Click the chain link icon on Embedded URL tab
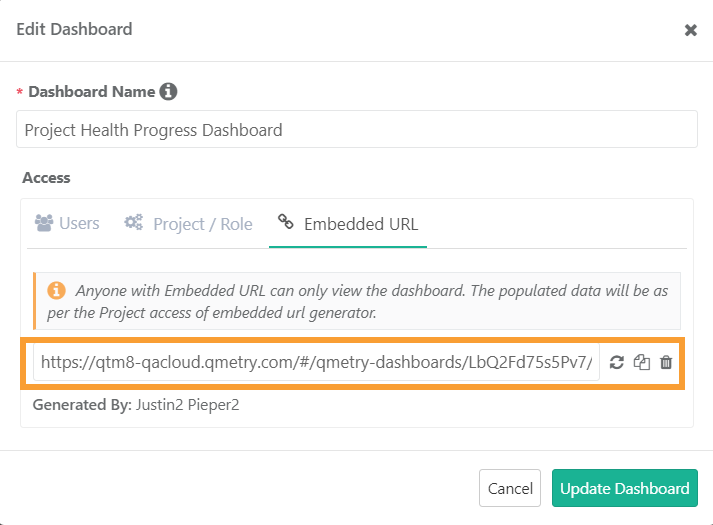Viewport: 713px width, 525px height. click(x=286, y=223)
